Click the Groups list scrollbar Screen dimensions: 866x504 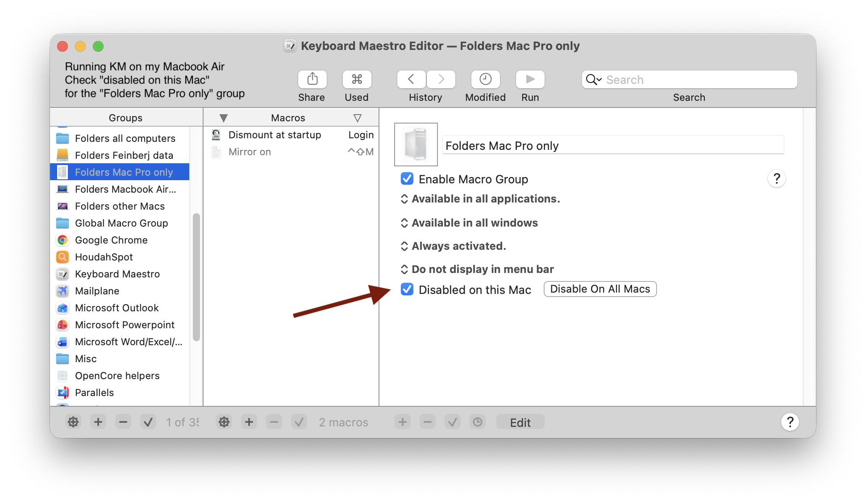pos(196,277)
